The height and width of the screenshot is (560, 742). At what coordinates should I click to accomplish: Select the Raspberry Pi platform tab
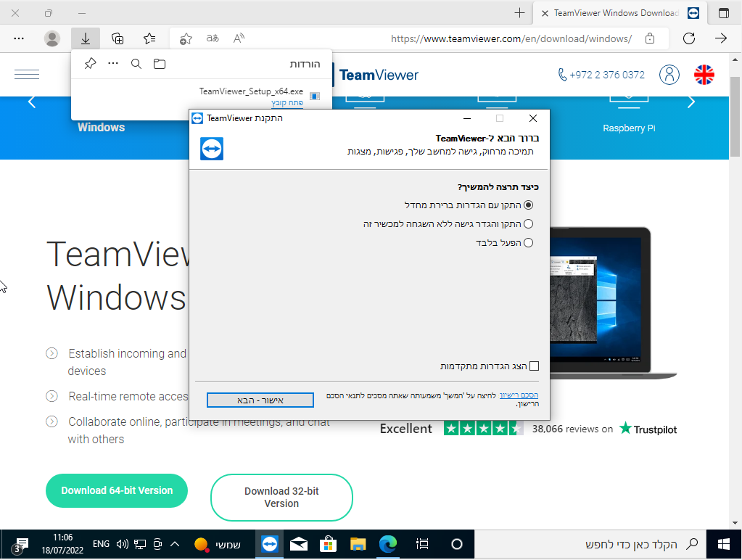(629, 128)
